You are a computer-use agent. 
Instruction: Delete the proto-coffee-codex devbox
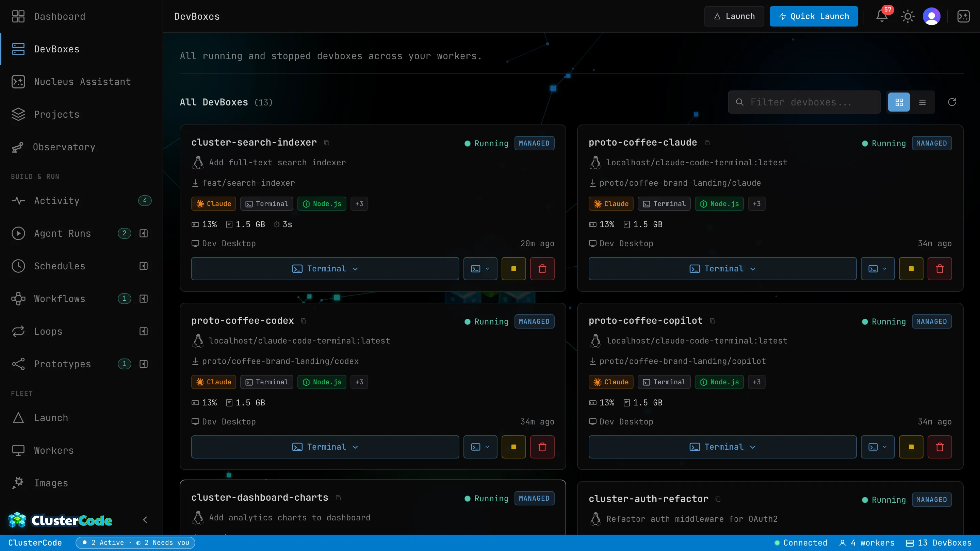pos(542,447)
